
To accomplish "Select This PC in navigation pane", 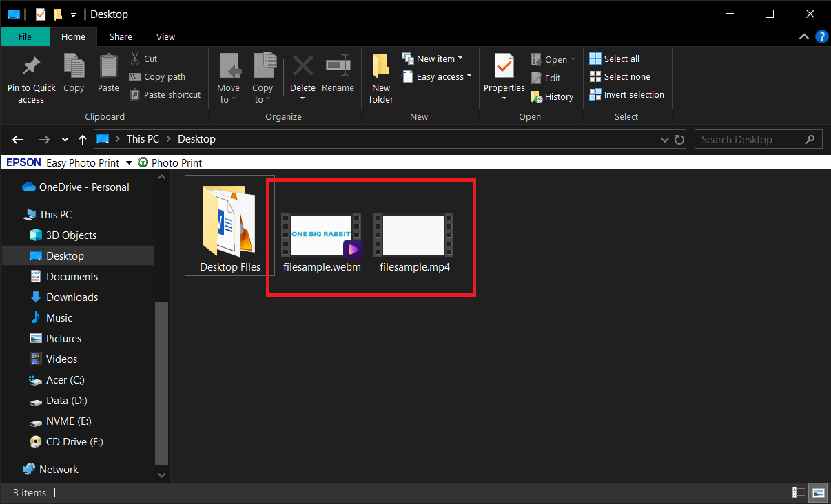I will [x=55, y=215].
